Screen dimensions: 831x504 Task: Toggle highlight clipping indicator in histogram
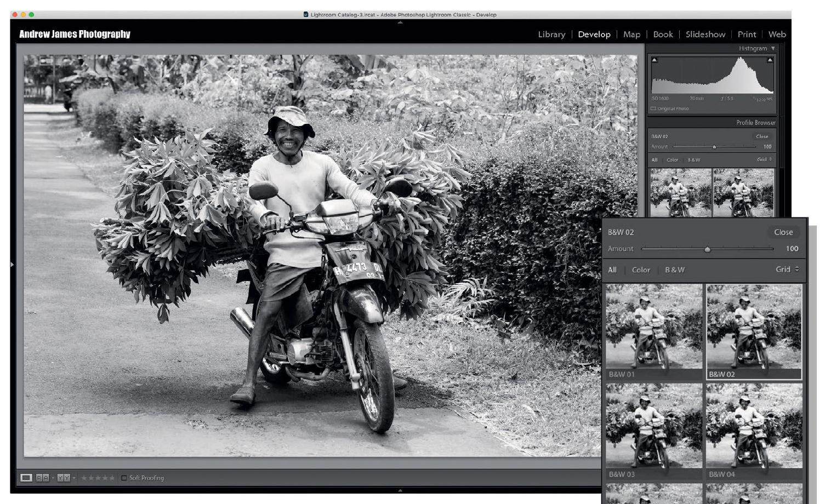coord(770,60)
